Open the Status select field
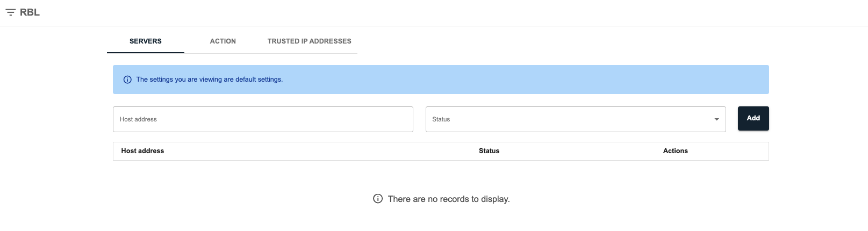This screenshot has width=868, height=231. (x=576, y=119)
